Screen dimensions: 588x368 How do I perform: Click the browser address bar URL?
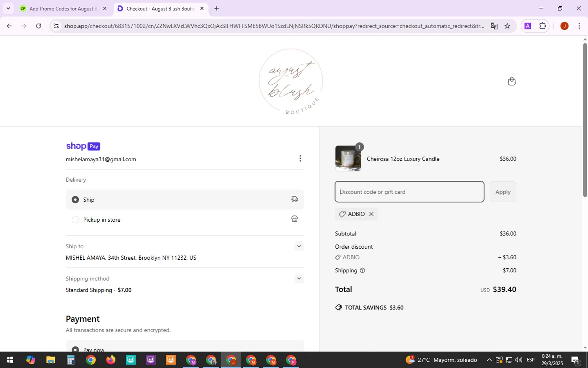click(x=274, y=26)
